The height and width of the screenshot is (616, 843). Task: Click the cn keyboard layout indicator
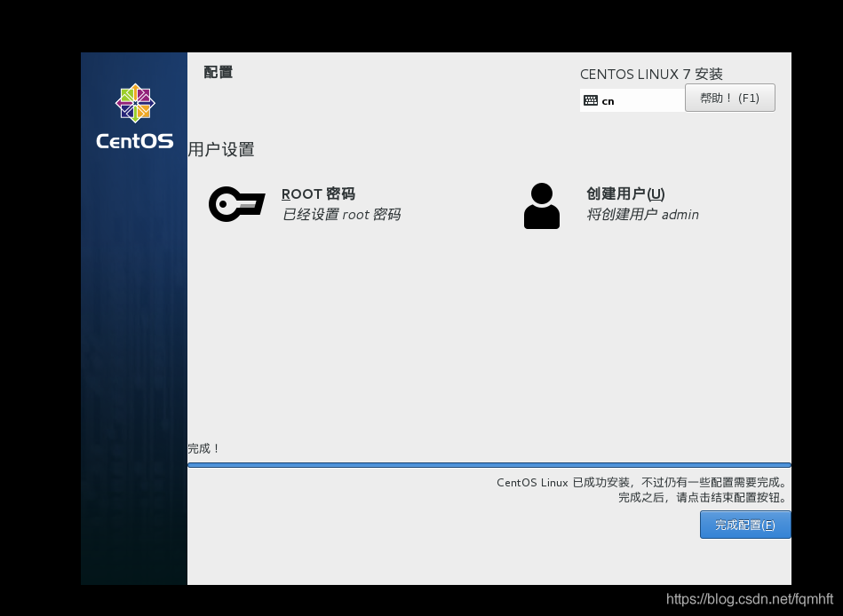pos(632,100)
